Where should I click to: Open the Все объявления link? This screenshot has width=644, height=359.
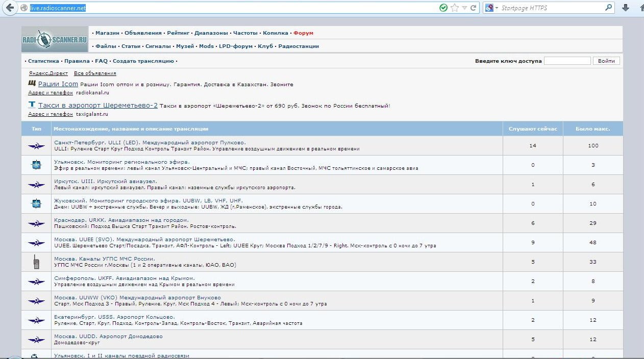95,73
